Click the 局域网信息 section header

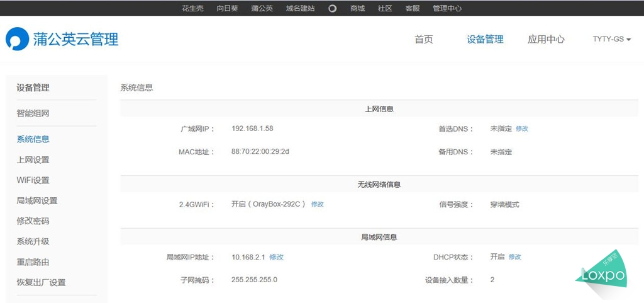[x=379, y=237]
